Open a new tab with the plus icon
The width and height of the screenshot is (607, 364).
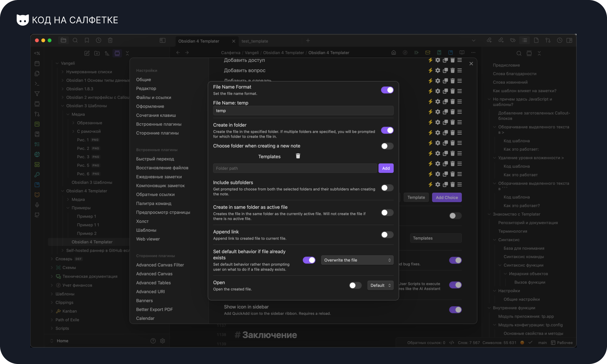(308, 40)
